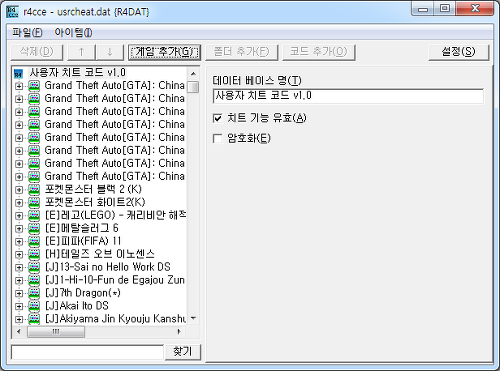The image size is (500, 371).
Task: Select the row text [J]Akai Ito DS
Action: (77, 306)
